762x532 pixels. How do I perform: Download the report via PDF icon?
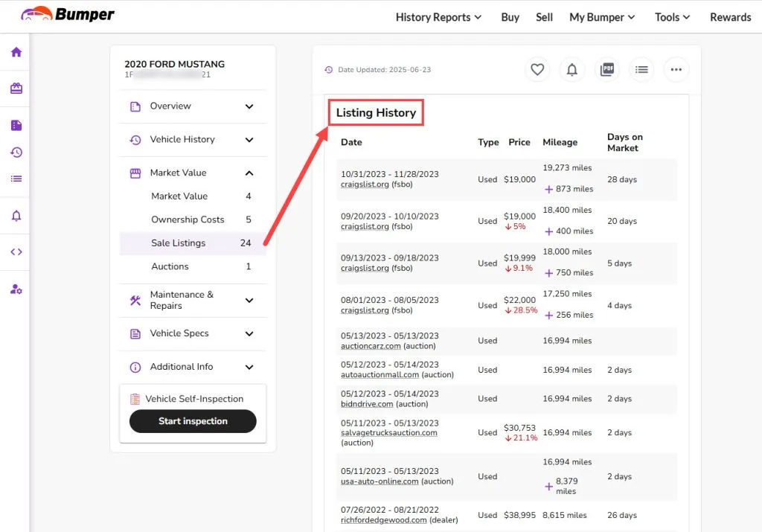click(607, 69)
